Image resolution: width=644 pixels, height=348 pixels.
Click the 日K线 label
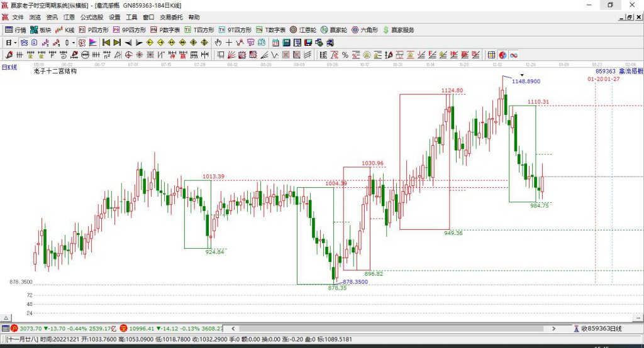(x=9, y=67)
